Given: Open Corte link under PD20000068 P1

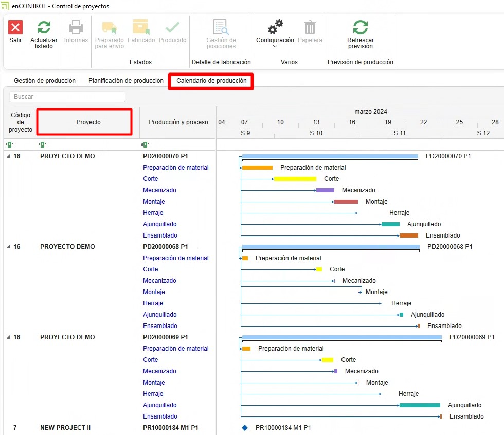Looking at the screenshot, I should tap(150, 269).
